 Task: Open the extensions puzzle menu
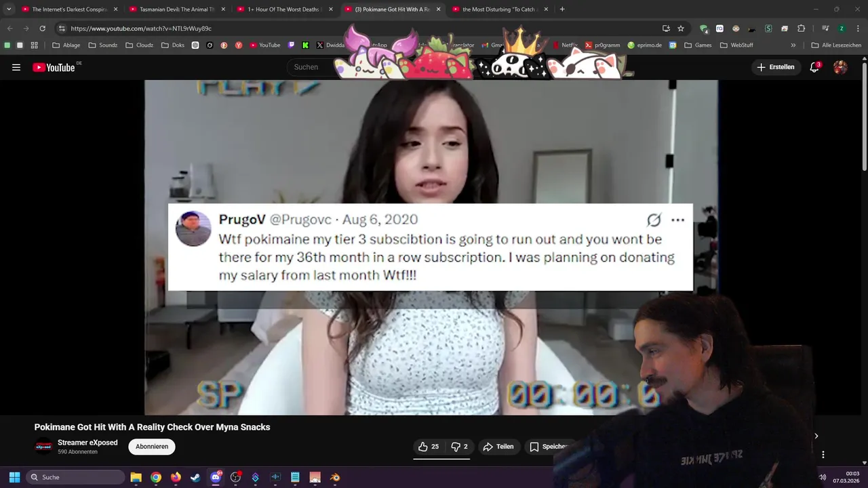click(x=802, y=28)
